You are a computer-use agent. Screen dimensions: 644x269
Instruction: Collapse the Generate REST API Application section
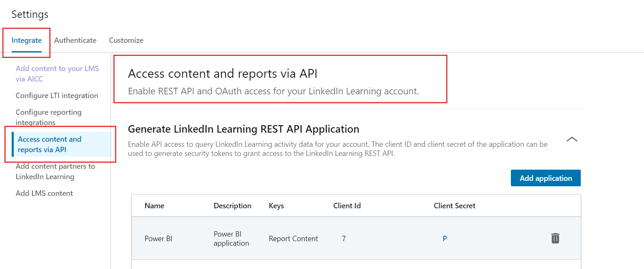click(572, 139)
